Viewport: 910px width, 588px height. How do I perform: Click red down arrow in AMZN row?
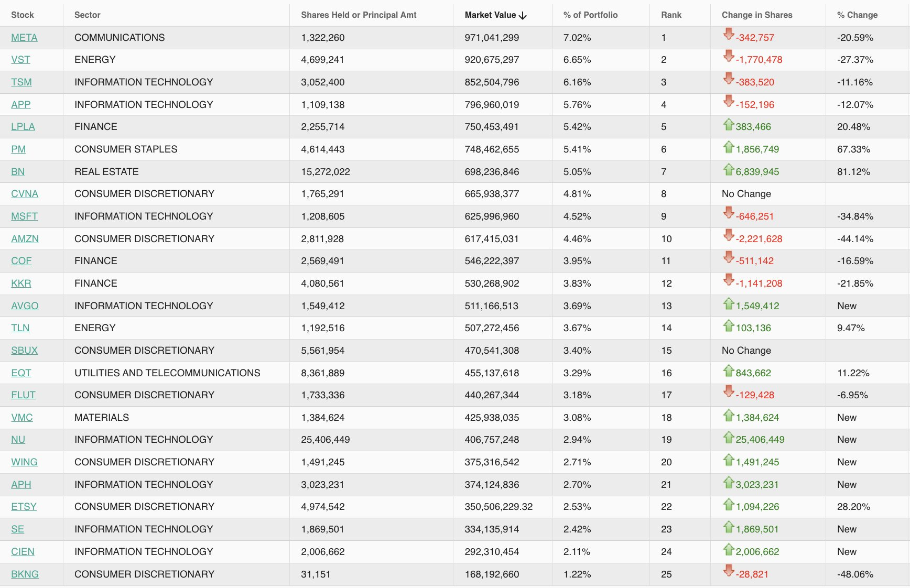tap(729, 235)
